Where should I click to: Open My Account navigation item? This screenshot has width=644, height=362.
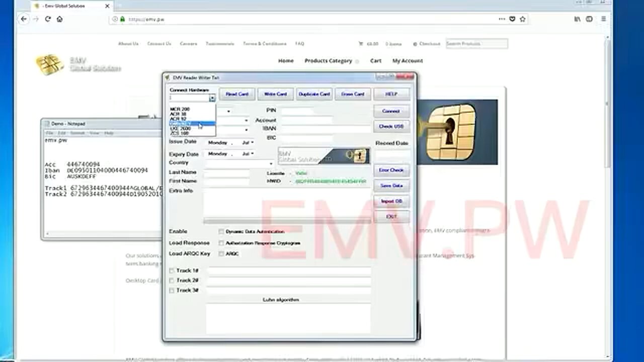point(408,61)
